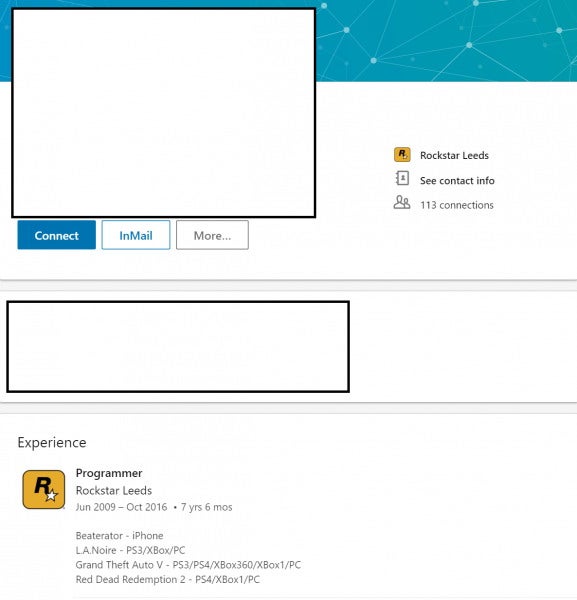Open See contact info link
Viewport: 577px width, 600px height.
457,181
